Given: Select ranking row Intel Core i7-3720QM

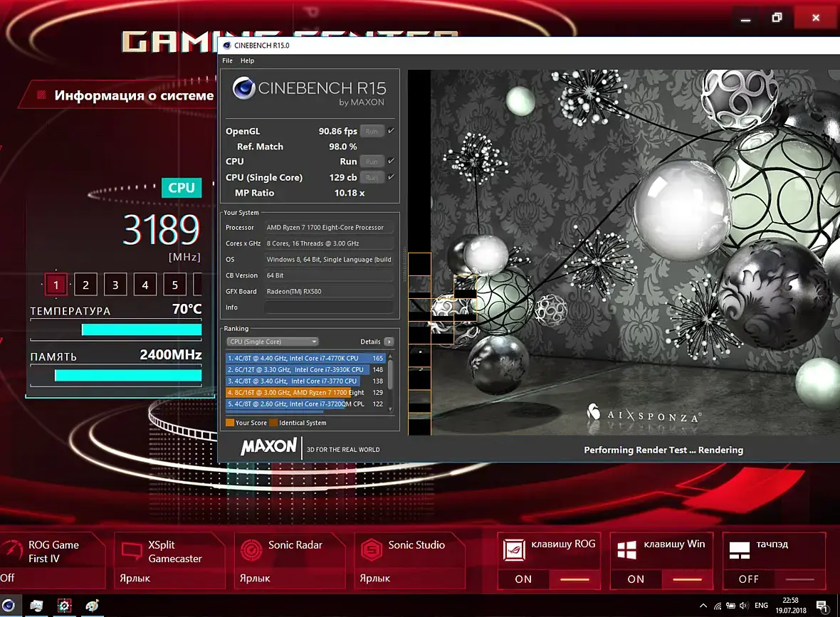Looking at the screenshot, I should (x=305, y=404).
